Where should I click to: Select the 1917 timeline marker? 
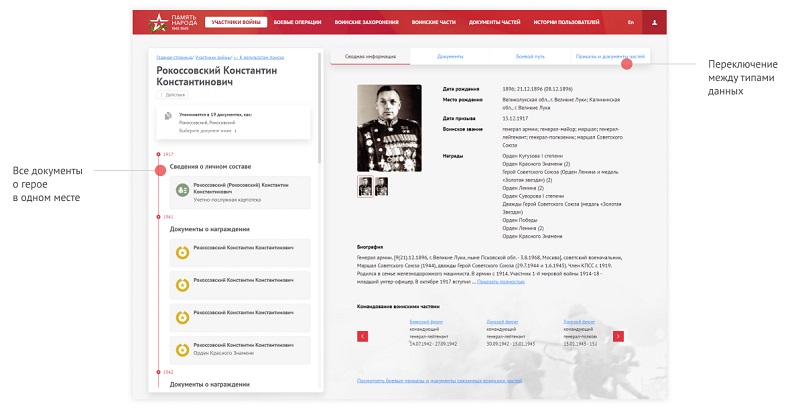pyautogui.click(x=159, y=154)
